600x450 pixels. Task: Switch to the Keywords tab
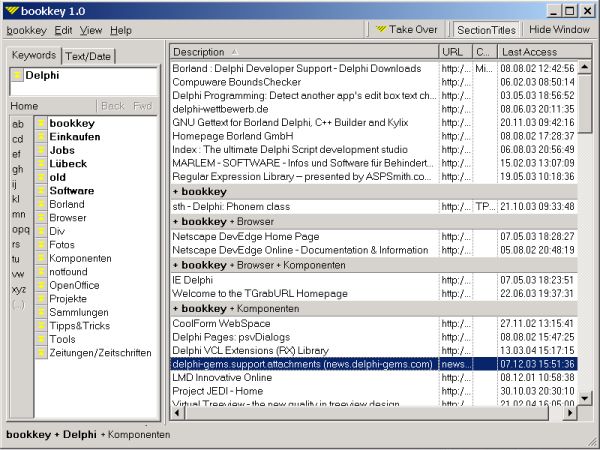pos(34,55)
